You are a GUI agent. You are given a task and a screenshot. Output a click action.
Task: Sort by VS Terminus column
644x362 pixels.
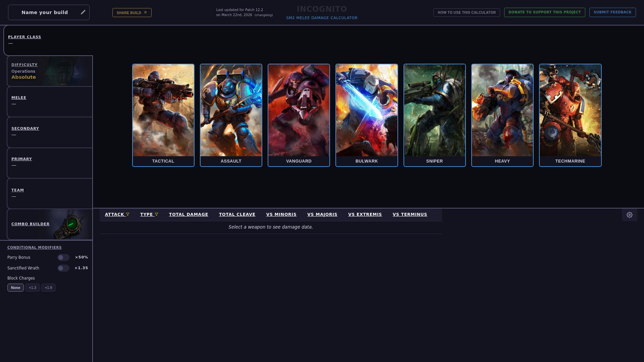(410, 215)
